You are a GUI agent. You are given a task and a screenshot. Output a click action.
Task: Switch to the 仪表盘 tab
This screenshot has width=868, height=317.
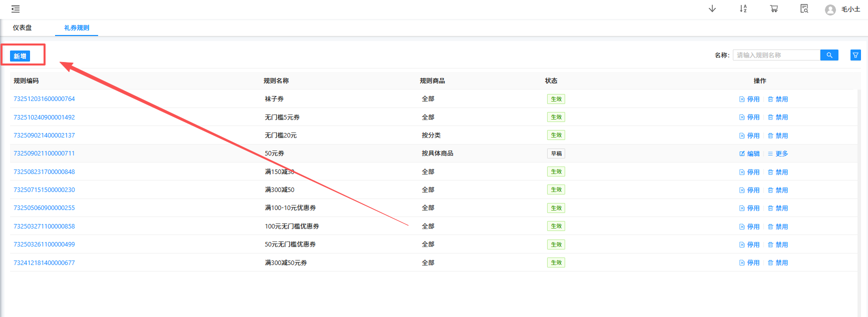tap(23, 28)
